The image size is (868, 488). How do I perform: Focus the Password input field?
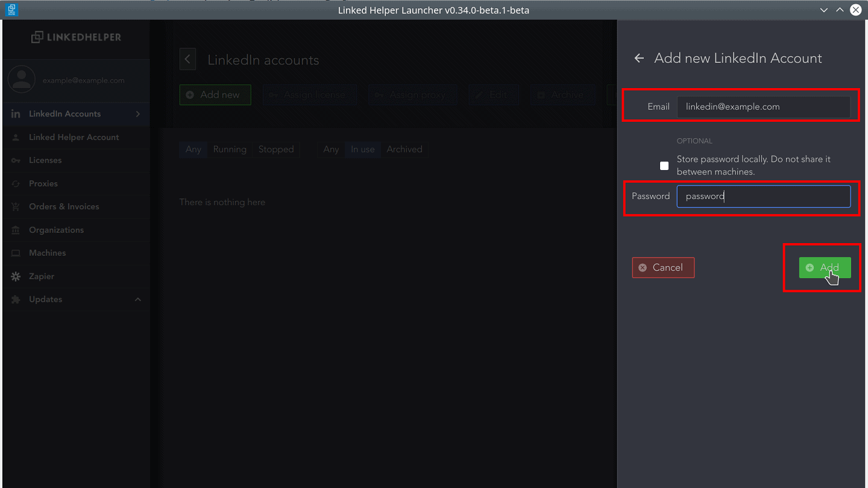(764, 197)
